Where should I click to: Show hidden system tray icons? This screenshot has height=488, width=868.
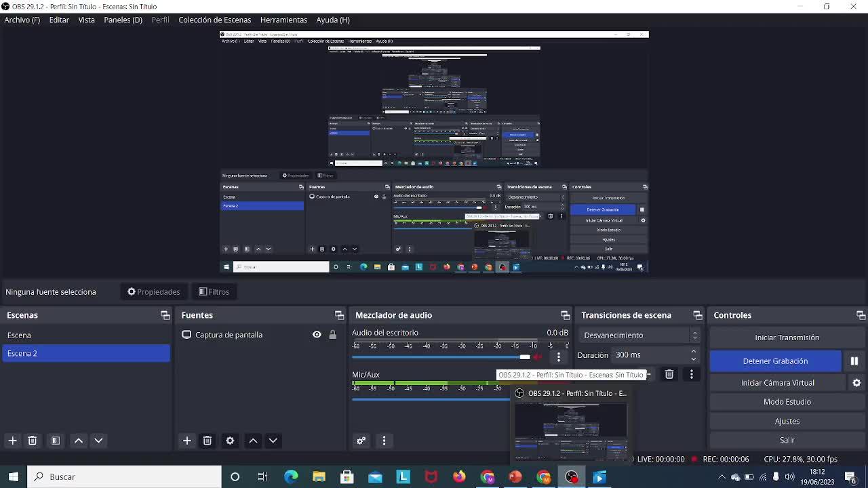click(x=722, y=476)
